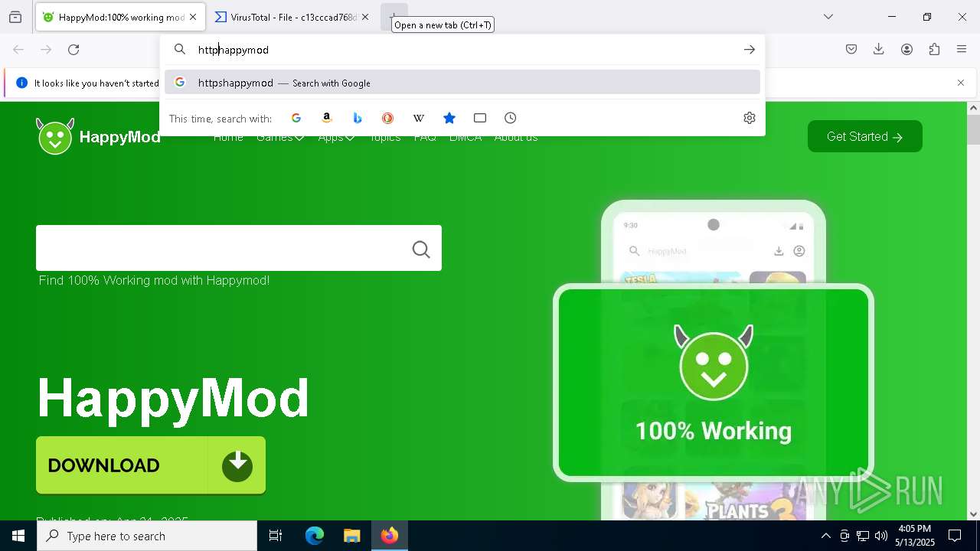Click the green DOWNLOAD button
The height and width of the screenshot is (551, 980).
click(151, 465)
